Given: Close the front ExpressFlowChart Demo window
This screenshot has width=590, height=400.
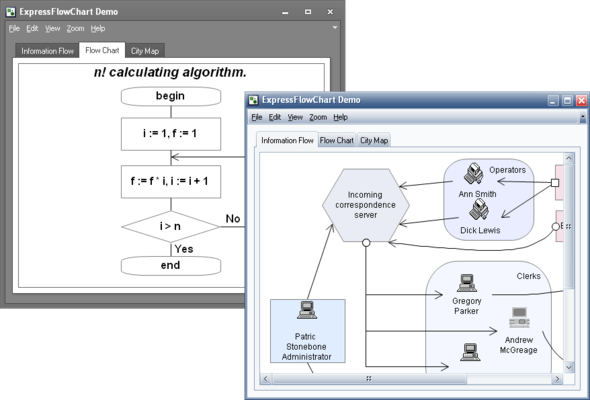Looking at the screenshot, I should coord(581,100).
